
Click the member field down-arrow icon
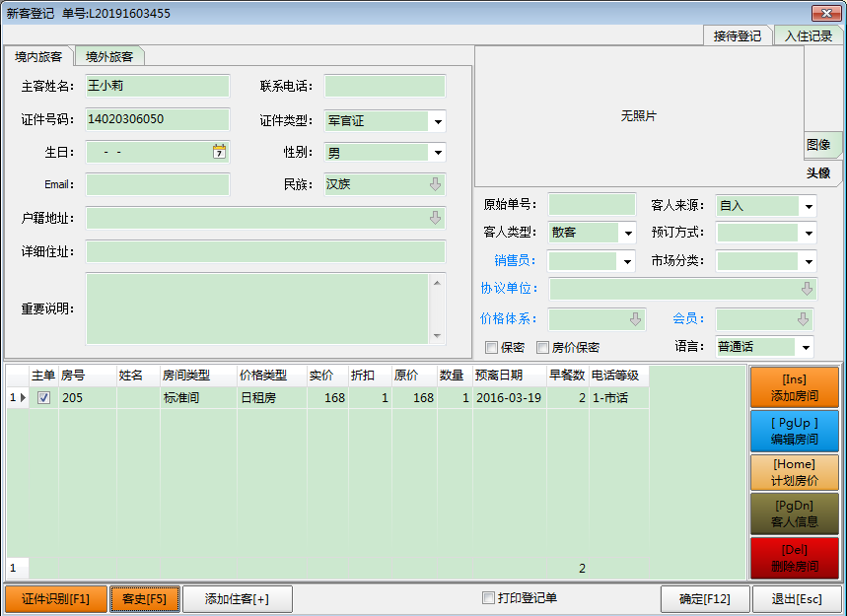click(x=803, y=319)
